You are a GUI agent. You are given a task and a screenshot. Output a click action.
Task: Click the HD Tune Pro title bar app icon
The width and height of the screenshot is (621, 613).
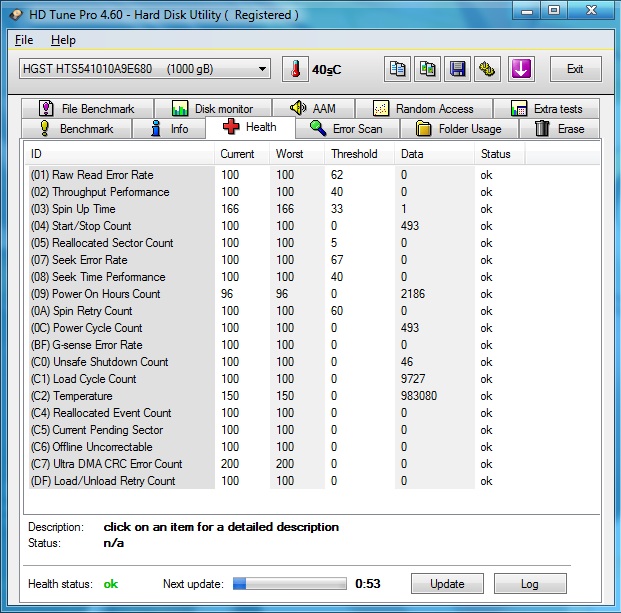click(x=16, y=15)
